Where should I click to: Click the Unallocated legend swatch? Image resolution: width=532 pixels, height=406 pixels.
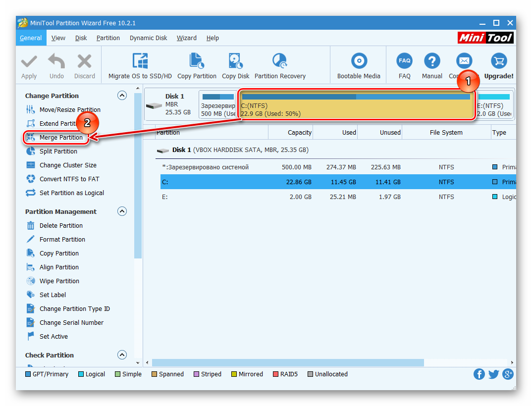pos(310,374)
